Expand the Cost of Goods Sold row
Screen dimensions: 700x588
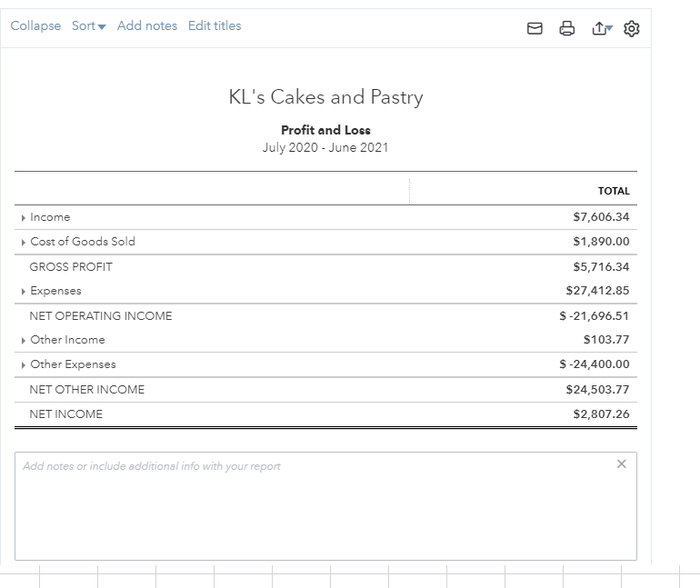pos(24,243)
